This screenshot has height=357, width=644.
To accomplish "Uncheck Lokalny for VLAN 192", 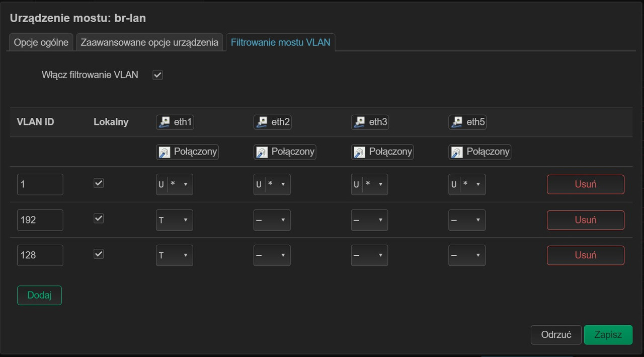I will [99, 219].
